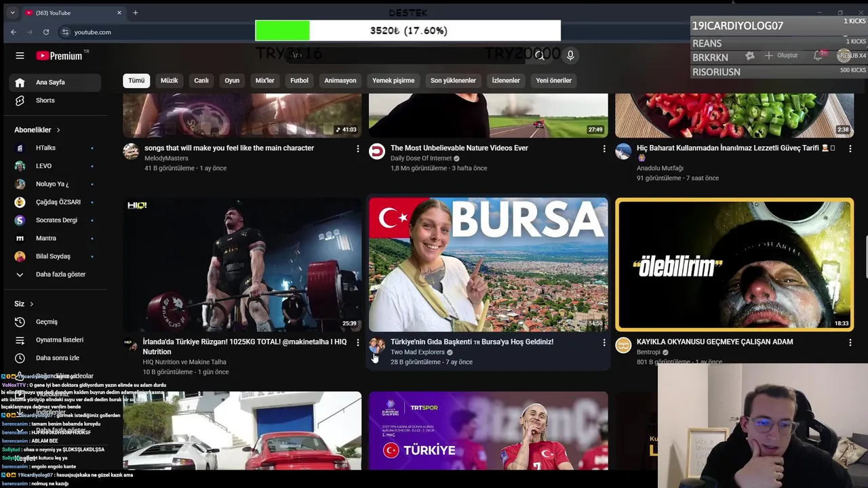
Task: Start voice search with microphone icon
Action: pos(570,56)
